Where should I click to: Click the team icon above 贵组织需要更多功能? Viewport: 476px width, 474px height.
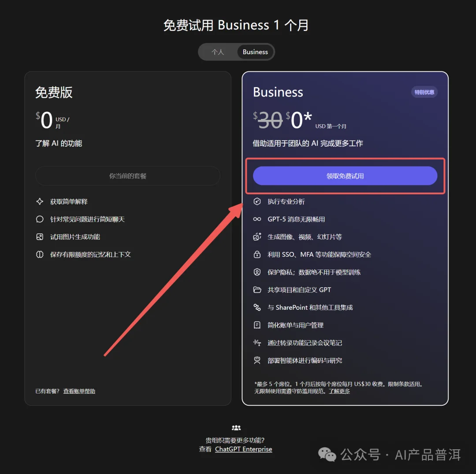(x=236, y=427)
